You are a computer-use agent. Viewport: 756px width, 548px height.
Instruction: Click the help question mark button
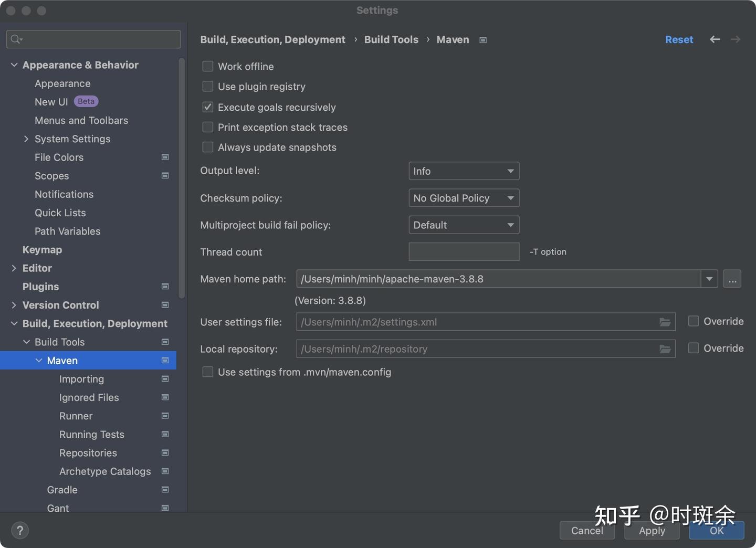click(x=20, y=530)
